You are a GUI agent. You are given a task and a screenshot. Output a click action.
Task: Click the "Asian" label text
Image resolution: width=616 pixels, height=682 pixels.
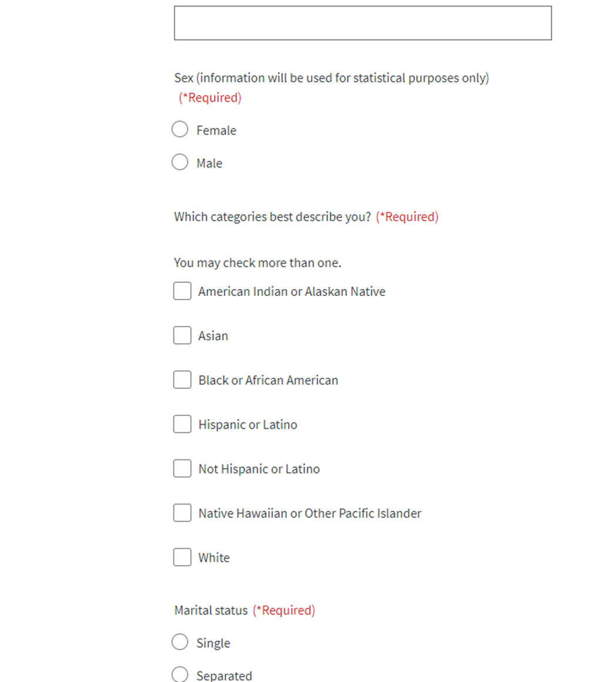tap(213, 336)
